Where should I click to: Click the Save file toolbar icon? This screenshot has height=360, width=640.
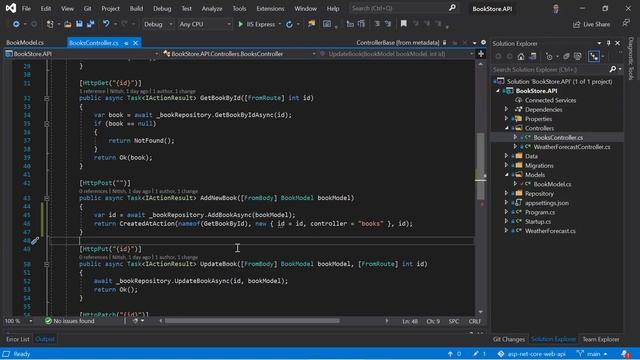(79, 24)
